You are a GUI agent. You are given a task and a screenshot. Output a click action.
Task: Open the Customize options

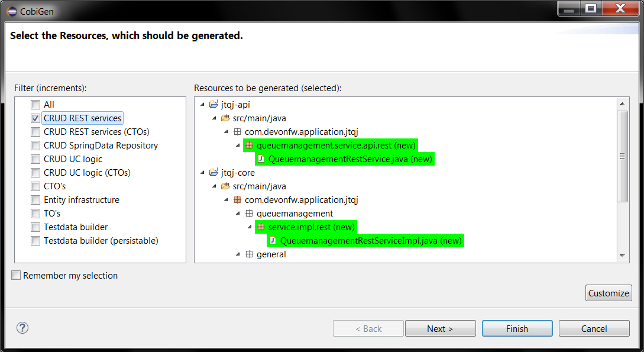[x=609, y=293]
